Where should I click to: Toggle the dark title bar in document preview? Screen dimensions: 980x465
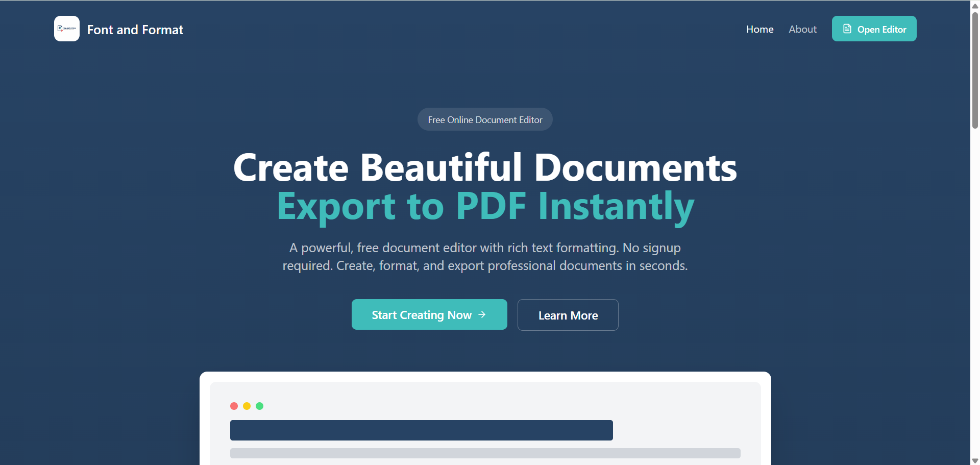(421, 430)
